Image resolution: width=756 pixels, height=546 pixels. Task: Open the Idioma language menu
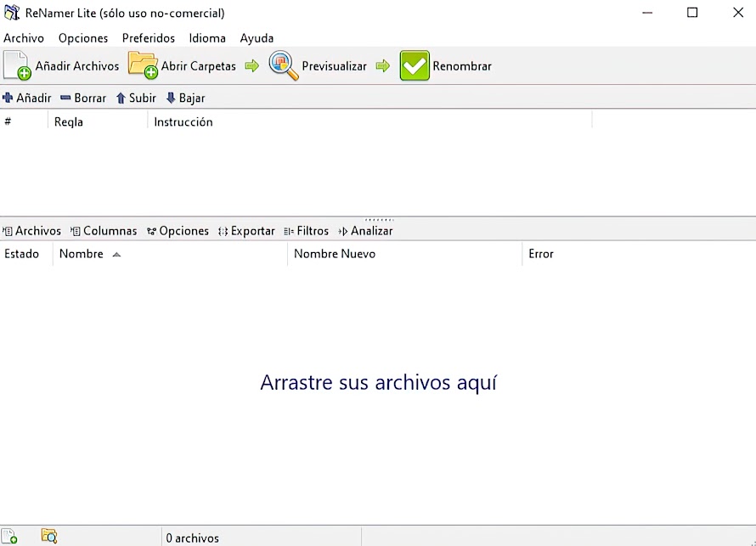[207, 38]
